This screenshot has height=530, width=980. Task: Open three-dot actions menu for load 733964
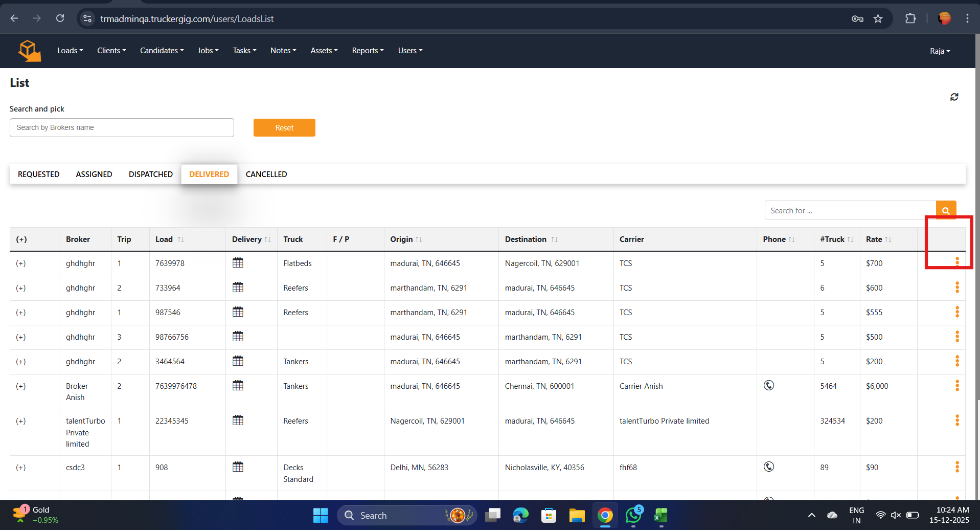coord(957,288)
